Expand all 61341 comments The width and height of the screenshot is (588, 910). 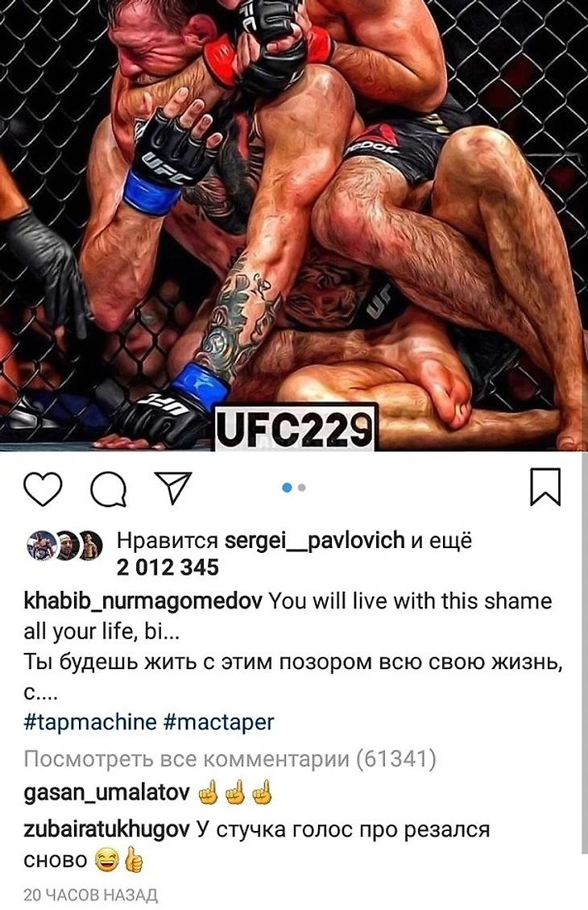[230, 758]
